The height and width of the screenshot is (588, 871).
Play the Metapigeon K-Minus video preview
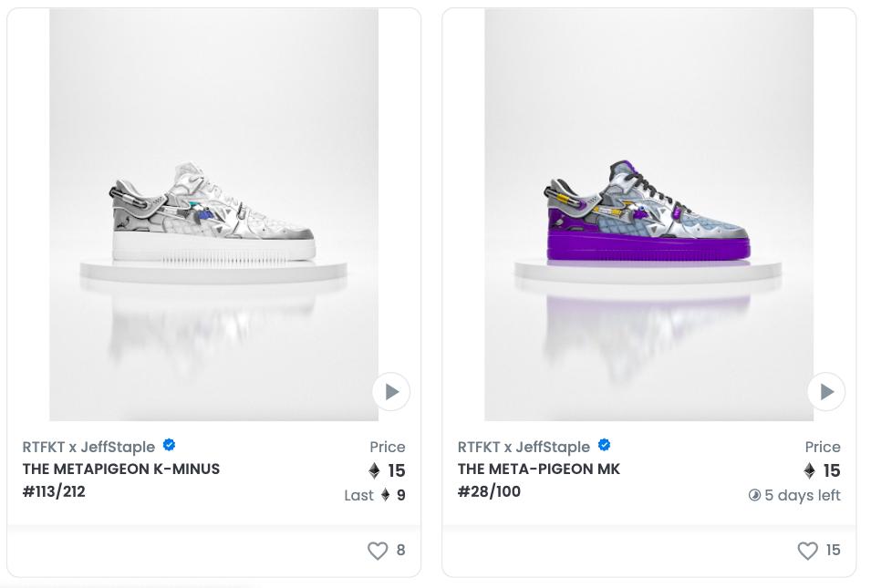391,391
